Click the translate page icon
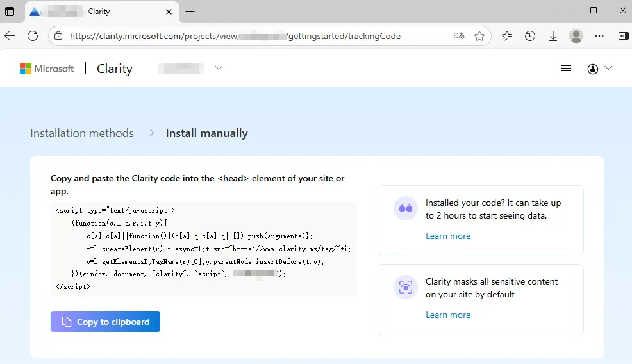Image resolution: width=632 pixels, height=364 pixels. pyautogui.click(x=459, y=36)
